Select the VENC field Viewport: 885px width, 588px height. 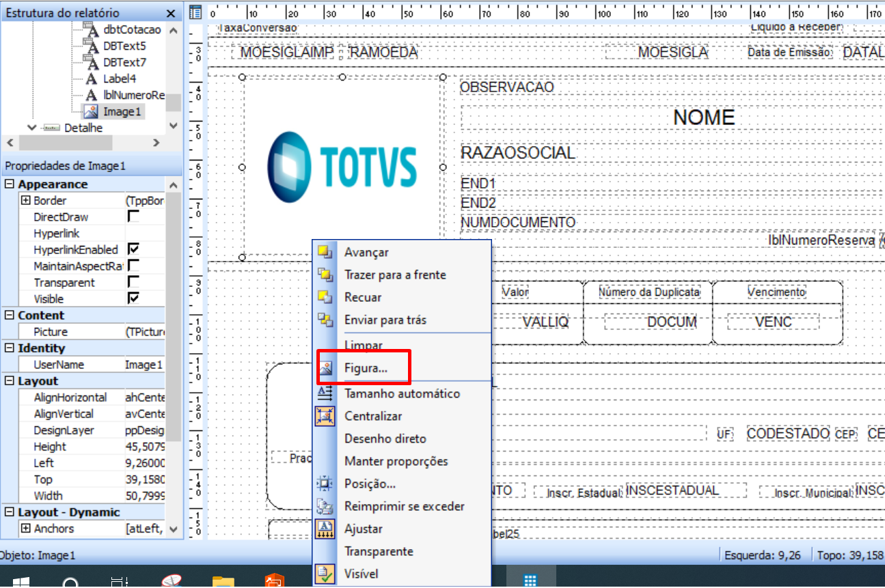click(774, 322)
